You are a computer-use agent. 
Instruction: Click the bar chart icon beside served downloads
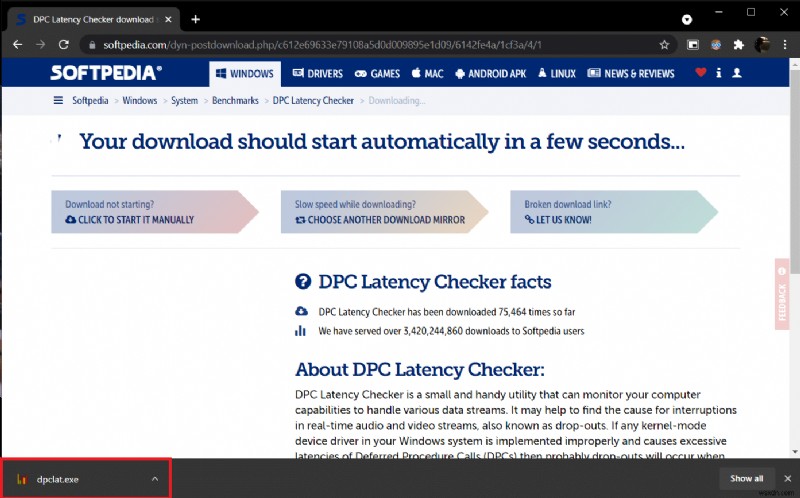pos(301,331)
